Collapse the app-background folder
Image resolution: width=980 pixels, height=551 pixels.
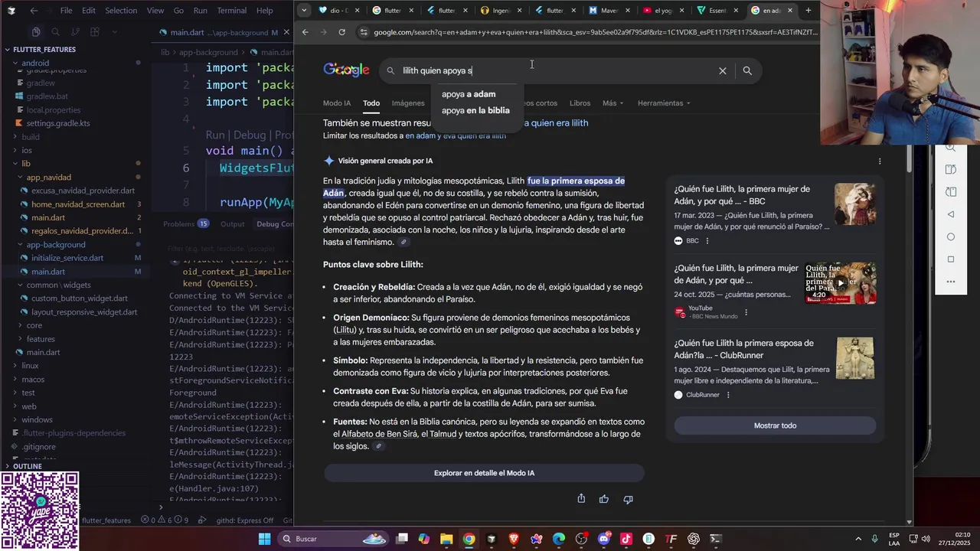(55, 244)
